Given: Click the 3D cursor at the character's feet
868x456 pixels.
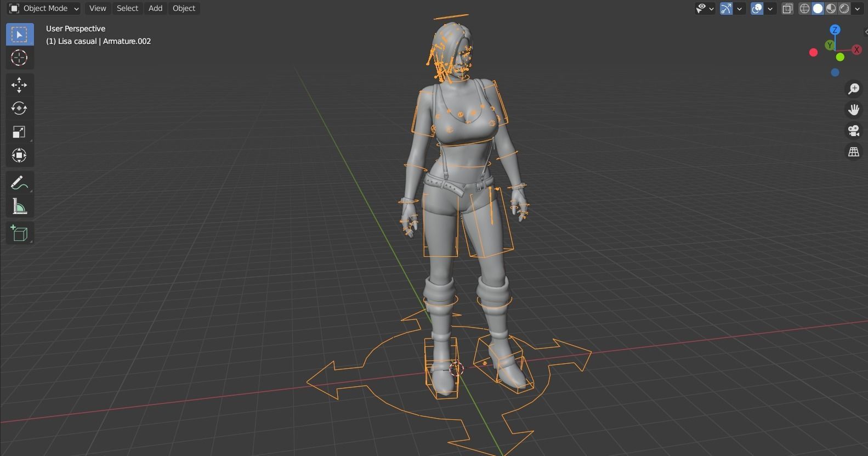Looking at the screenshot, I should point(456,368).
